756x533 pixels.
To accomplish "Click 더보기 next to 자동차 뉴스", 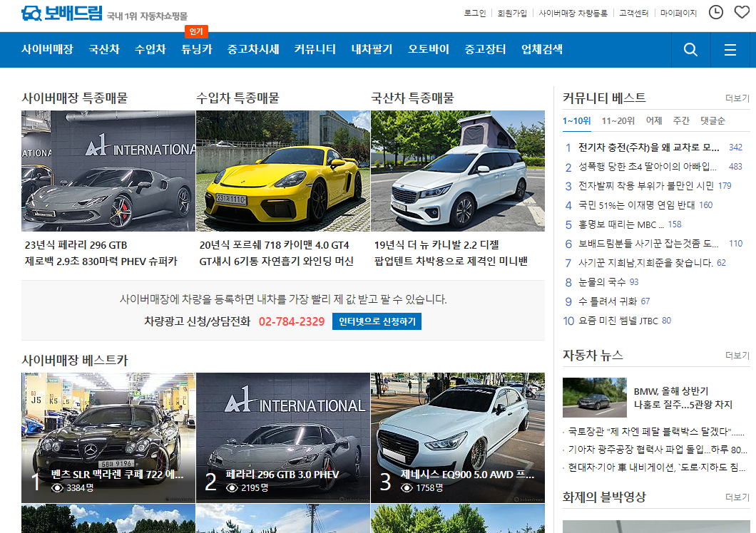I will [737, 356].
